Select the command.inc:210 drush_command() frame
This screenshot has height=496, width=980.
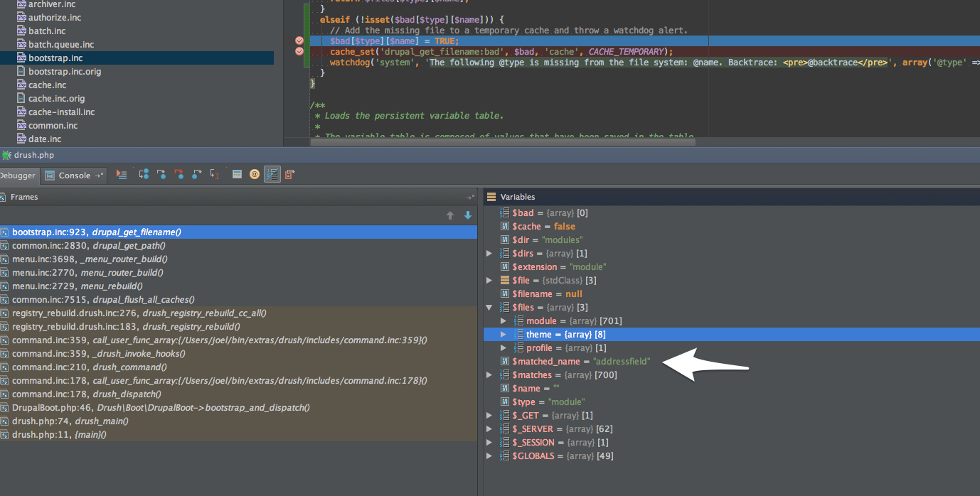pos(238,367)
